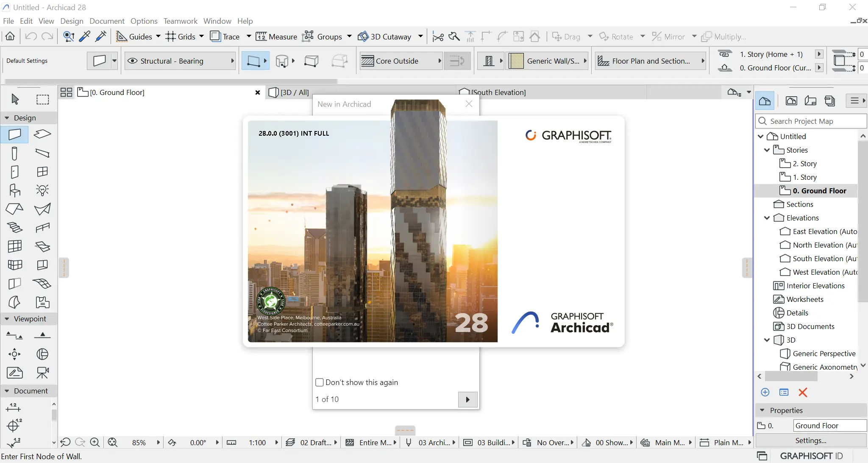Click the Eyedropper pick up parameters icon
This screenshot has width=868, height=463.
[84, 36]
